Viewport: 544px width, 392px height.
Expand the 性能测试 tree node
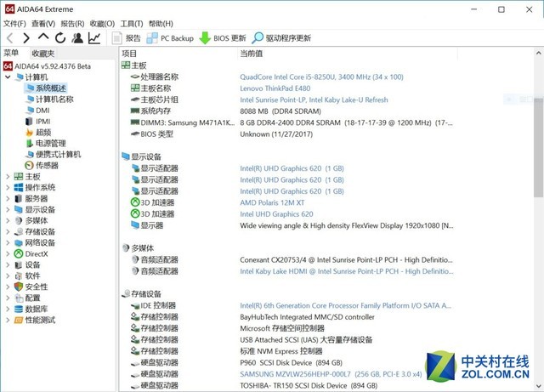tap(8, 320)
